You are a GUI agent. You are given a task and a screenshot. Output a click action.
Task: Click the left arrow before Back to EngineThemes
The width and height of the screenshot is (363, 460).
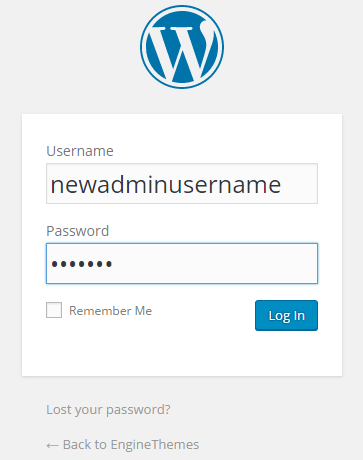tap(52, 445)
